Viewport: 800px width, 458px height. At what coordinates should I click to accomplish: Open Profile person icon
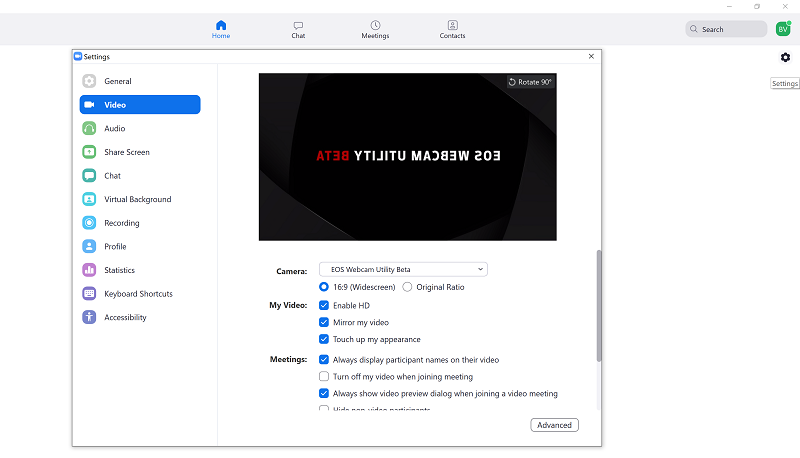89,246
